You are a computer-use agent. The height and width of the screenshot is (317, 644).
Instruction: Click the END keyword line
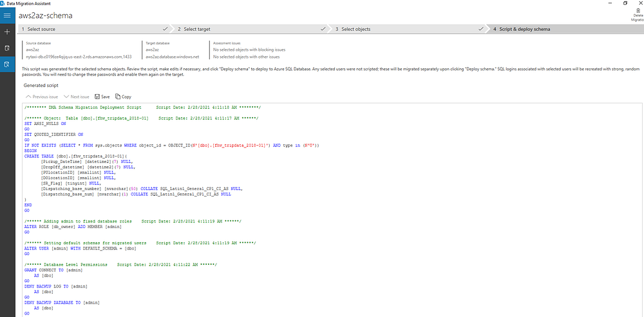click(x=28, y=205)
